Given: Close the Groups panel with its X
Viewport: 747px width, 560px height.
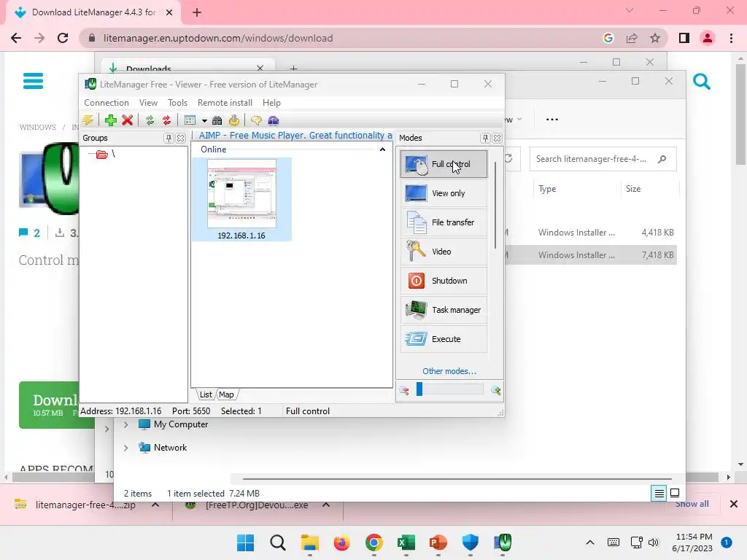Looking at the screenshot, I should tap(181, 138).
